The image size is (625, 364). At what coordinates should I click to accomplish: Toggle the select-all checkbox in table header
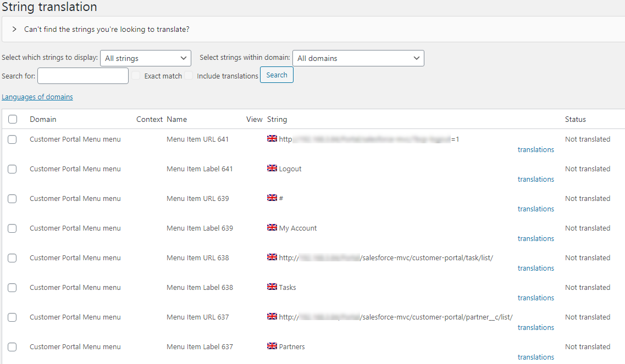(13, 119)
